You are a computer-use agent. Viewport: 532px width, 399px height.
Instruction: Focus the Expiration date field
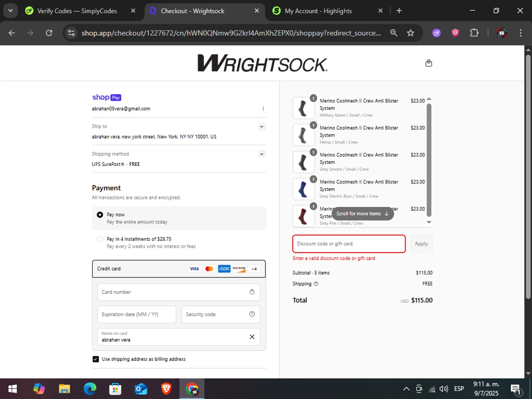pyautogui.click(x=137, y=314)
